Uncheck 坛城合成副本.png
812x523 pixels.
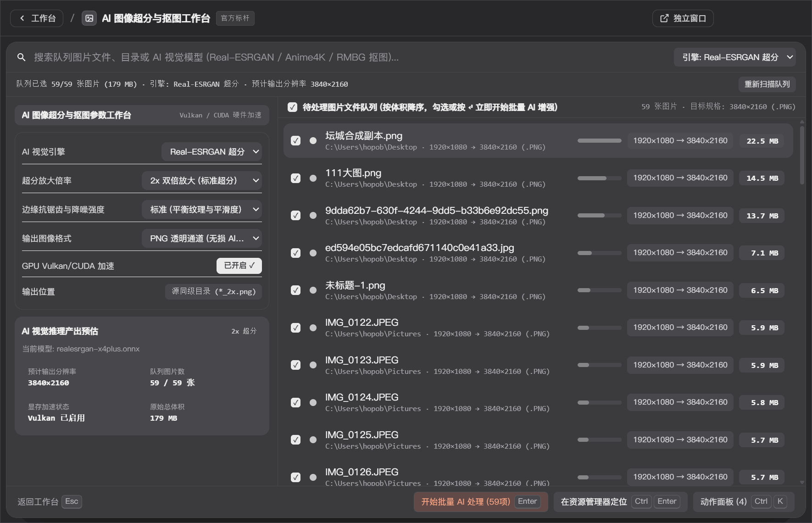pyautogui.click(x=296, y=141)
